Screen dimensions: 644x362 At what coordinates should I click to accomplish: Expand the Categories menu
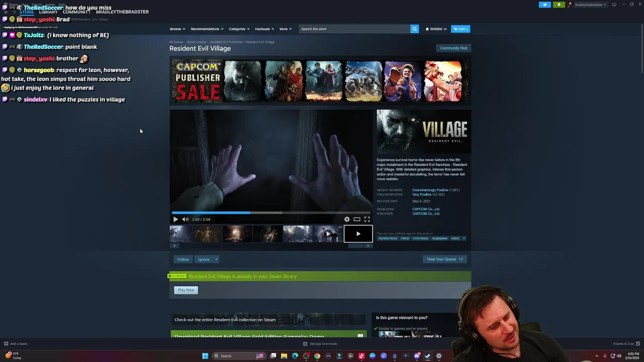point(239,29)
